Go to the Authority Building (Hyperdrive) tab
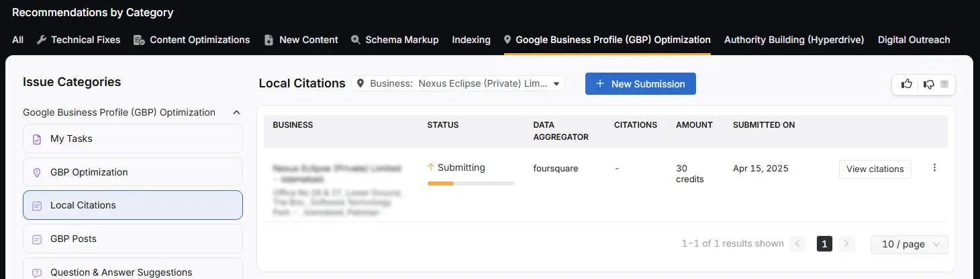This screenshot has width=980, height=279. (793, 40)
